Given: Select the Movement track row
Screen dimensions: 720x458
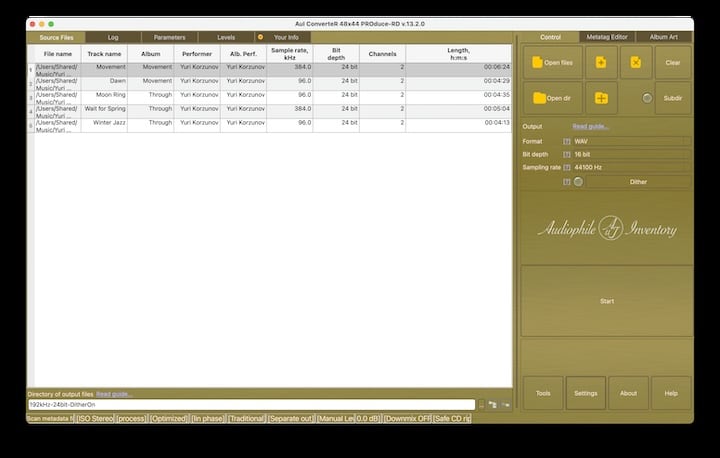Looking at the screenshot, I should [x=270, y=70].
